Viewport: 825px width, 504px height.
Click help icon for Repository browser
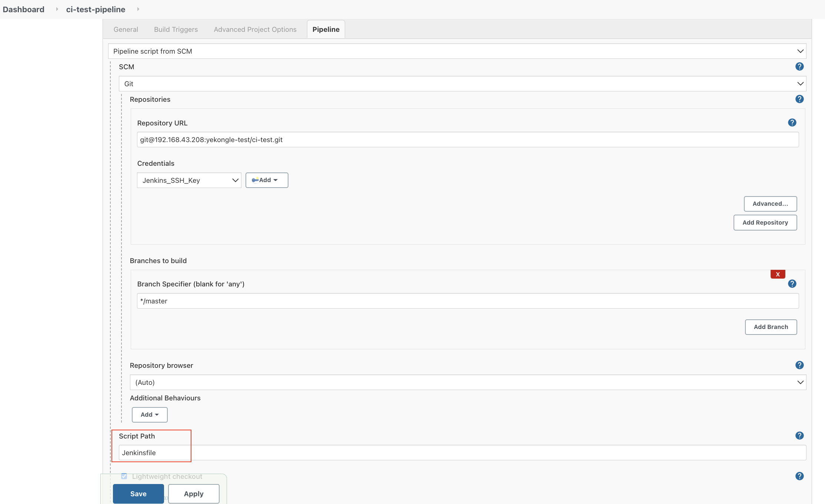click(799, 365)
